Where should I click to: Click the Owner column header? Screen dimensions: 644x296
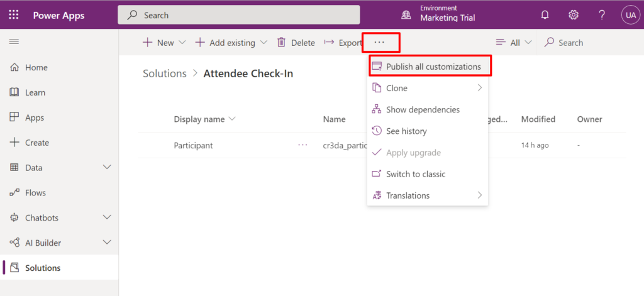pos(589,119)
